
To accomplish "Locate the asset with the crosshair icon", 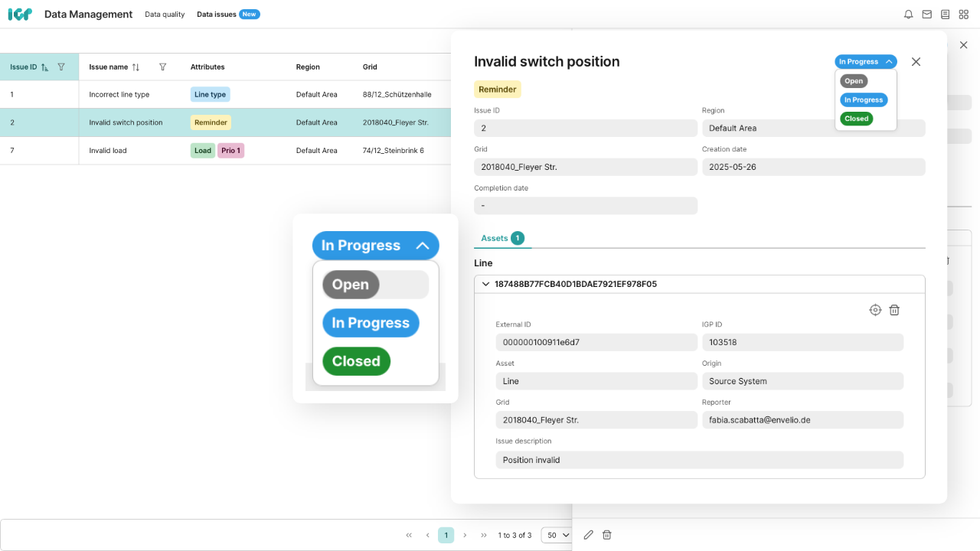I will (x=875, y=310).
